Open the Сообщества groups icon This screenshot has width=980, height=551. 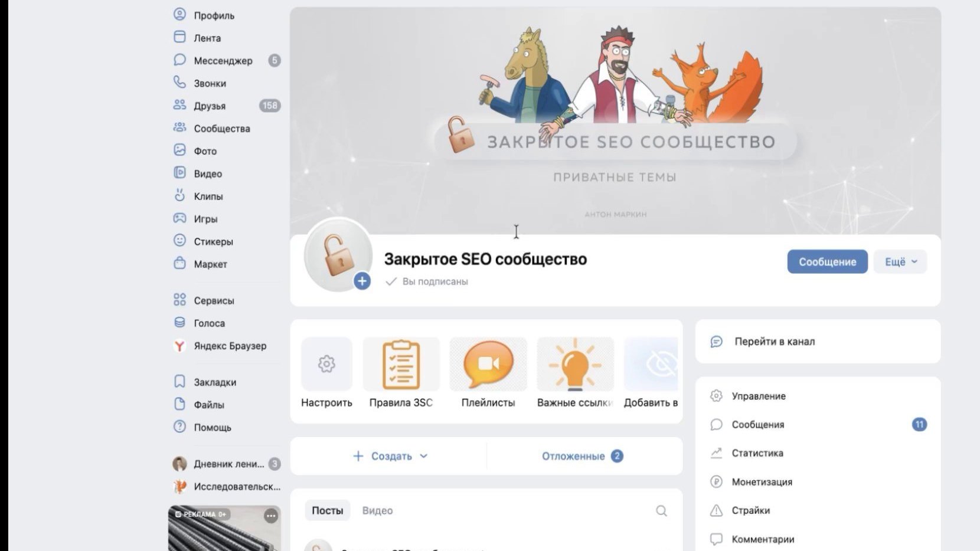179,127
